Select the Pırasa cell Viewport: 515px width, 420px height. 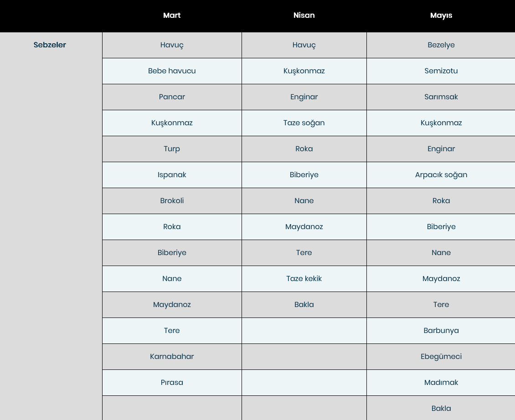(x=172, y=382)
